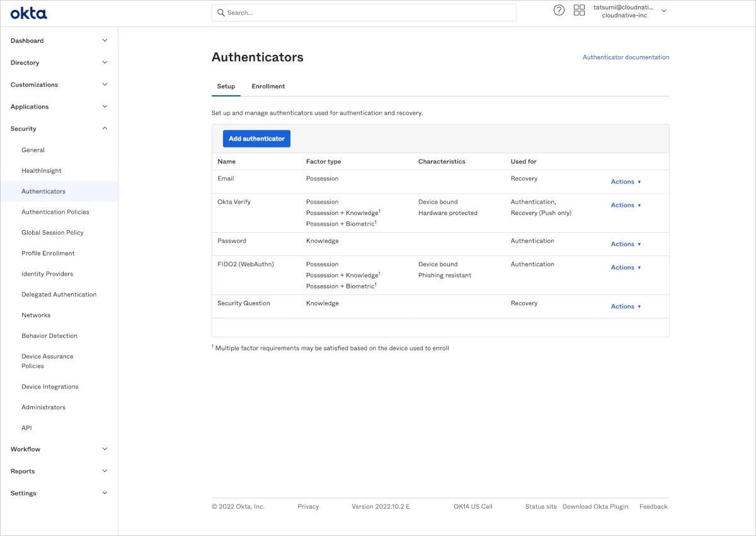The height and width of the screenshot is (536, 756).
Task: Expand the account menu chevron
Action: [663, 11]
